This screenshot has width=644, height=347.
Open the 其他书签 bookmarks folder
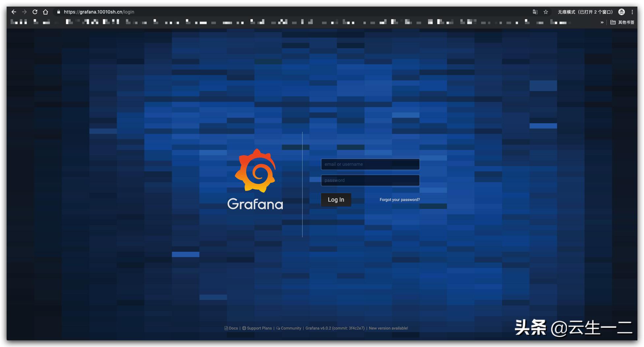(622, 22)
